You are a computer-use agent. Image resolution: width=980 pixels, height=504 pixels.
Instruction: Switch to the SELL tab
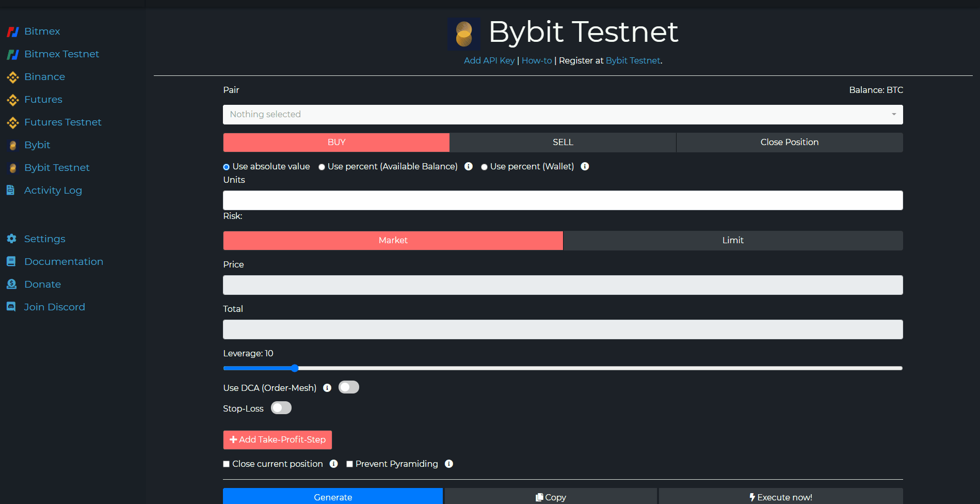[x=563, y=143]
